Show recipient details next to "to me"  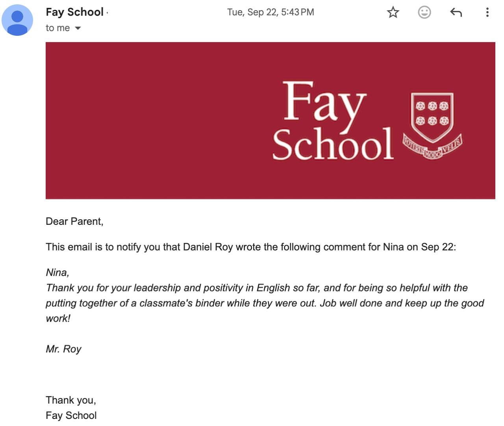point(78,28)
